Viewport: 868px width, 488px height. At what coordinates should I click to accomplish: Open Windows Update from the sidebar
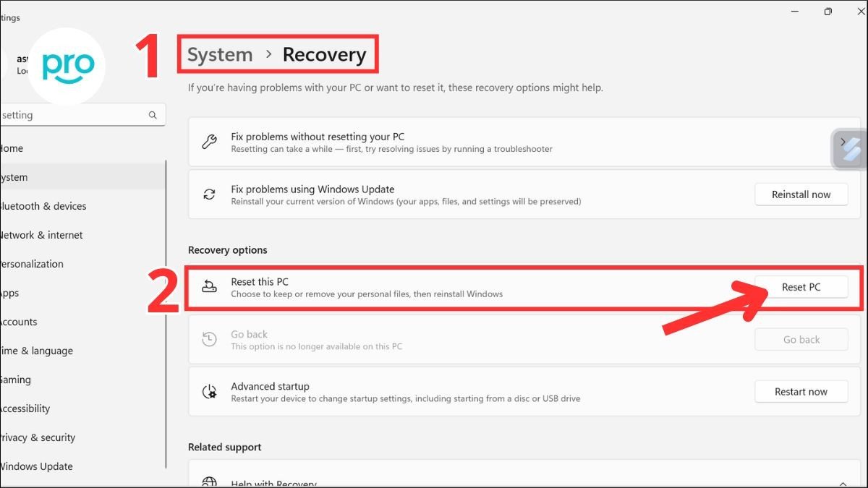pos(36,466)
